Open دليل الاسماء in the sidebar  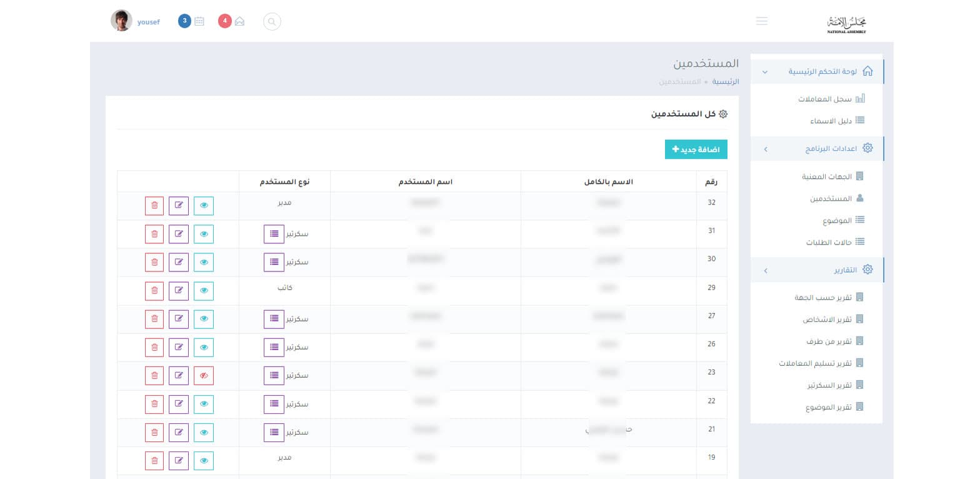(x=837, y=121)
